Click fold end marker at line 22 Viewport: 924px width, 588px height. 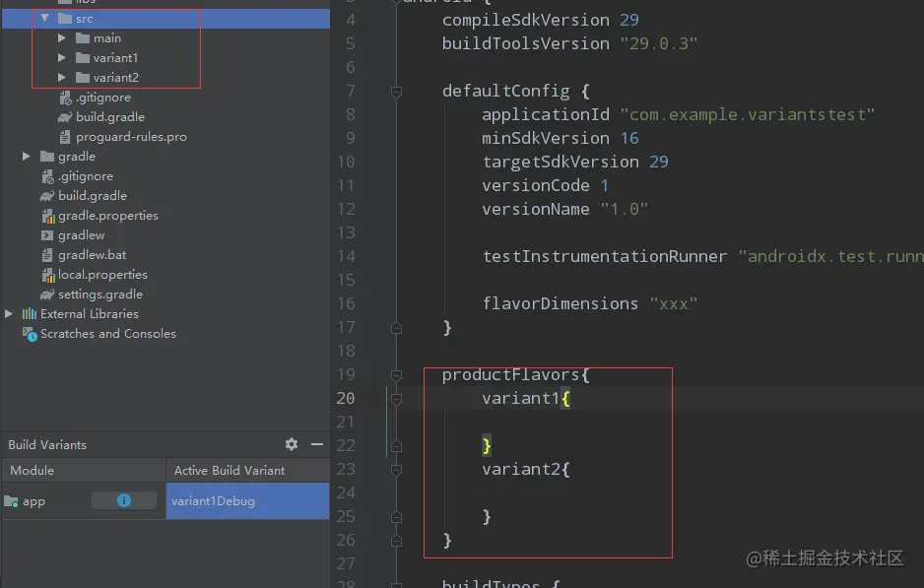coord(397,446)
